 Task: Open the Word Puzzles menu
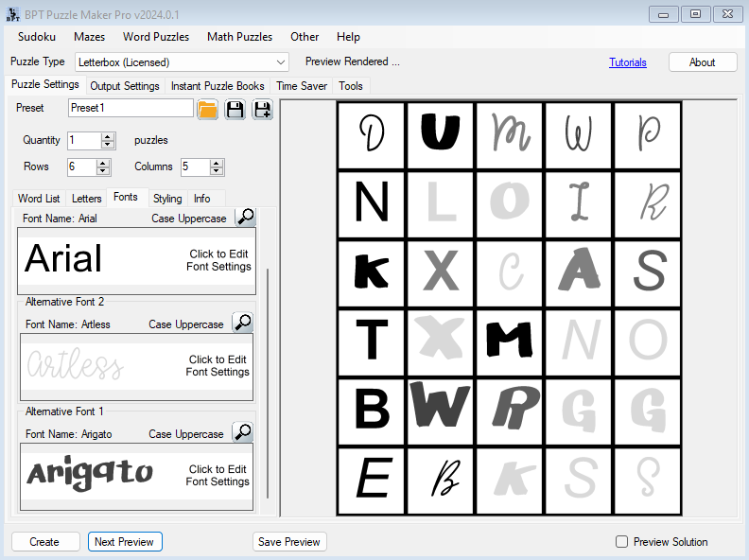(156, 37)
